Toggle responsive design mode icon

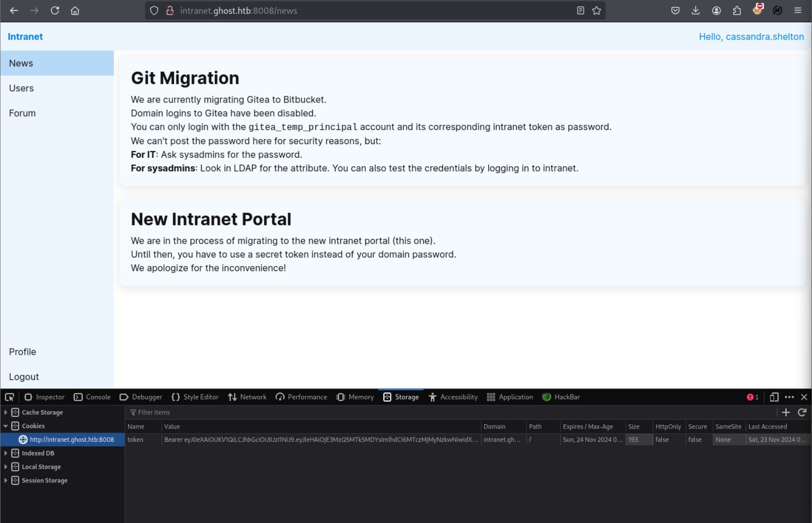774,397
